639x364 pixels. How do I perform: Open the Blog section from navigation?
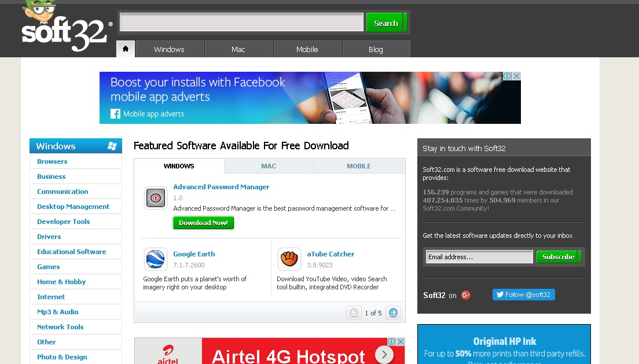click(x=376, y=49)
